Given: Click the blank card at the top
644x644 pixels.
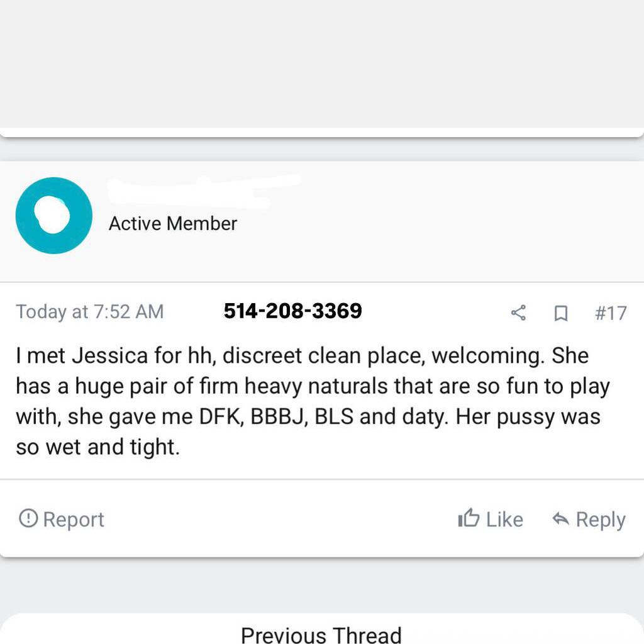Looking at the screenshot, I should click(x=322, y=63).
